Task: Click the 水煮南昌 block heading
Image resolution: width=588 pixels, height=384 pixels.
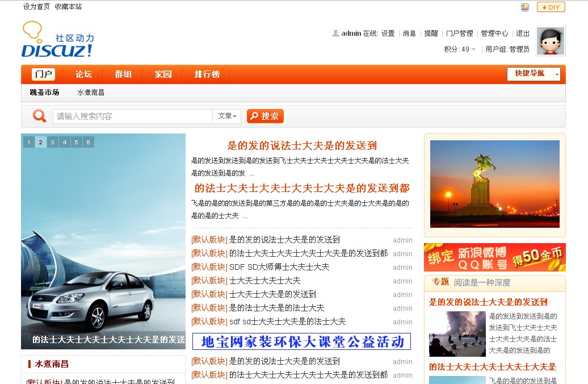Action: [52, 364]
